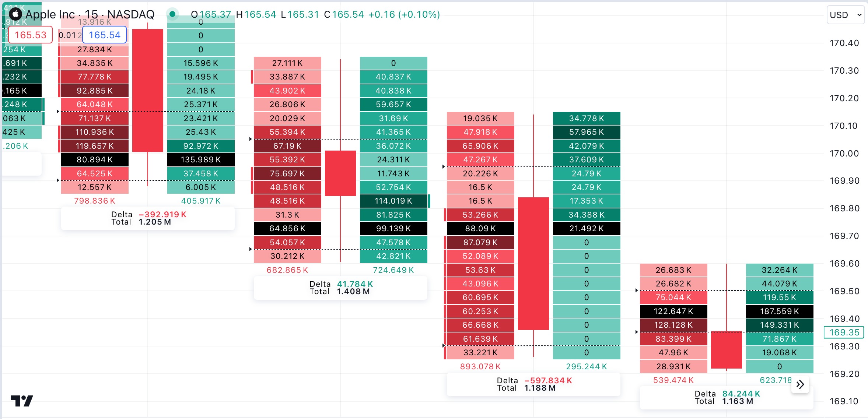Viewport: 868px width, 419px height.
Task: Click the 122.647 K black sell cell
Action: pos(673,311)
